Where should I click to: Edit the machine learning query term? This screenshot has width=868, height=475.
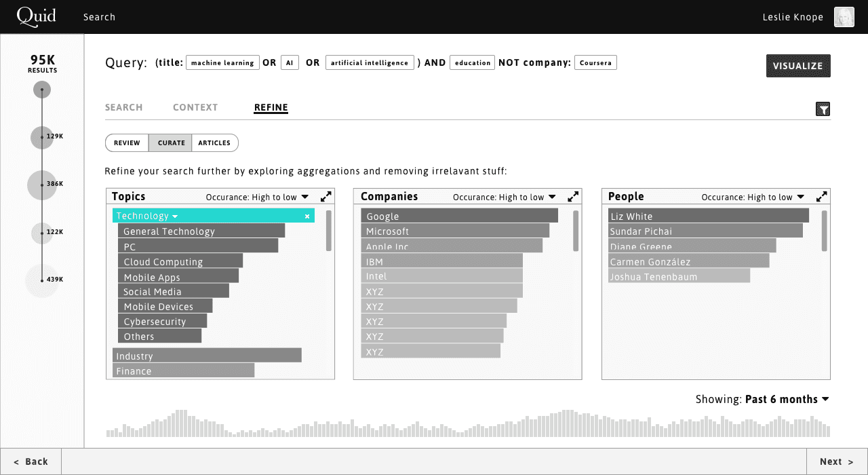coord(222,63)
